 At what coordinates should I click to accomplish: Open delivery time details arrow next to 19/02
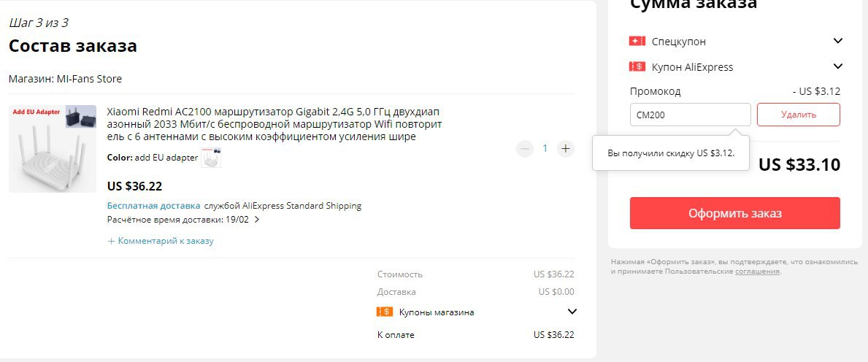(x=256, y=220)
